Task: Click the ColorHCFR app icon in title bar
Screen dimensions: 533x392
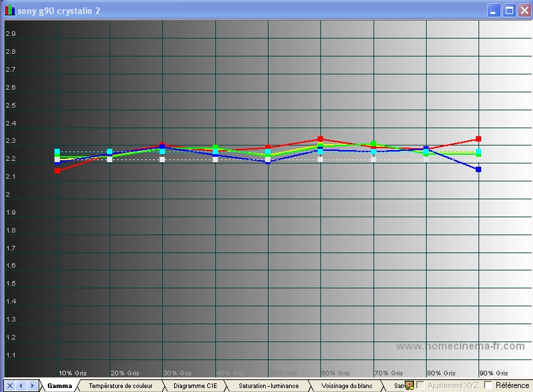Action: pyautogui.click(x=9, y=11)
